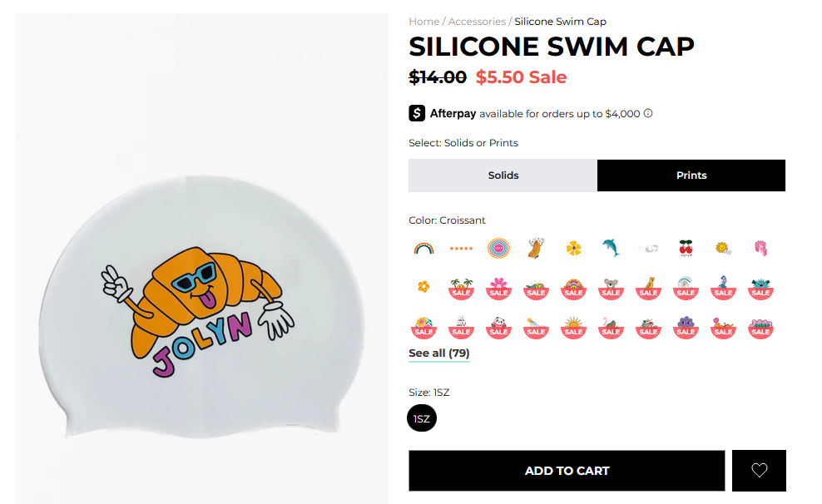822x504 pixels.
Task: Switch to the Solids tab
Action: pos(503,175)
